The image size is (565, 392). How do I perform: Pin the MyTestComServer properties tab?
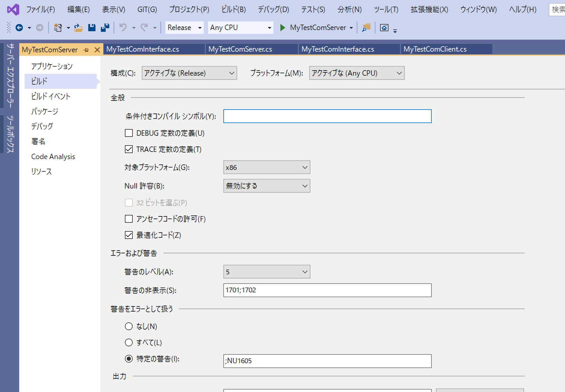coord(86,50)
